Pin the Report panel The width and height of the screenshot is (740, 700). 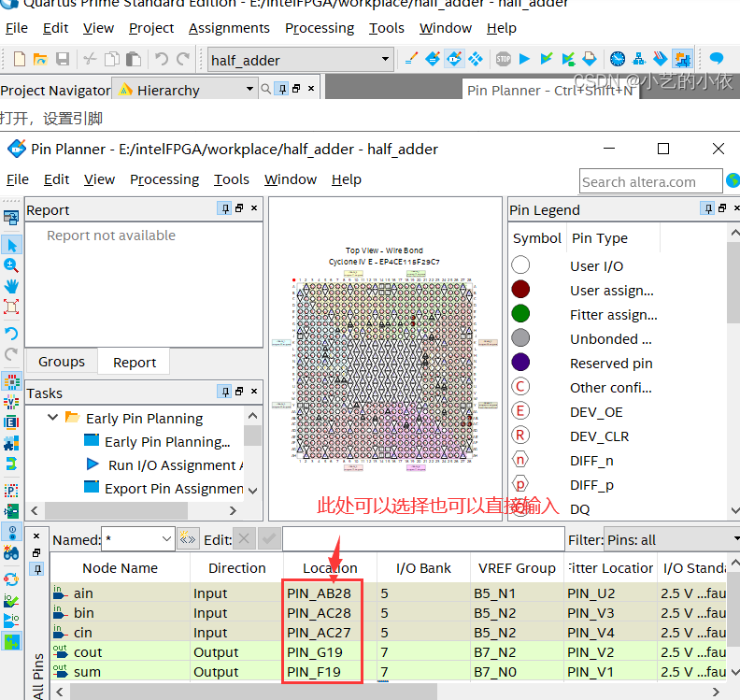(224, 208)
